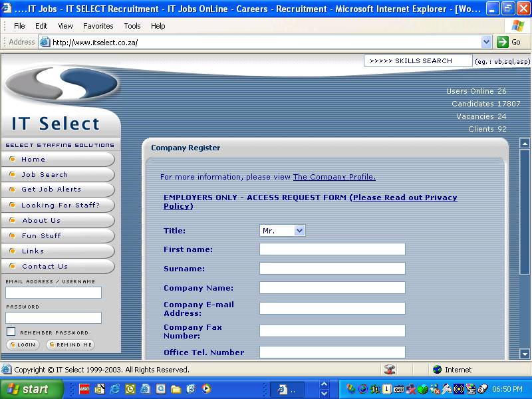Image resolution: width=532 pixels, height=399 pixels.
Task: Click the REMIND ME button
Action: [x=70, y=344]
